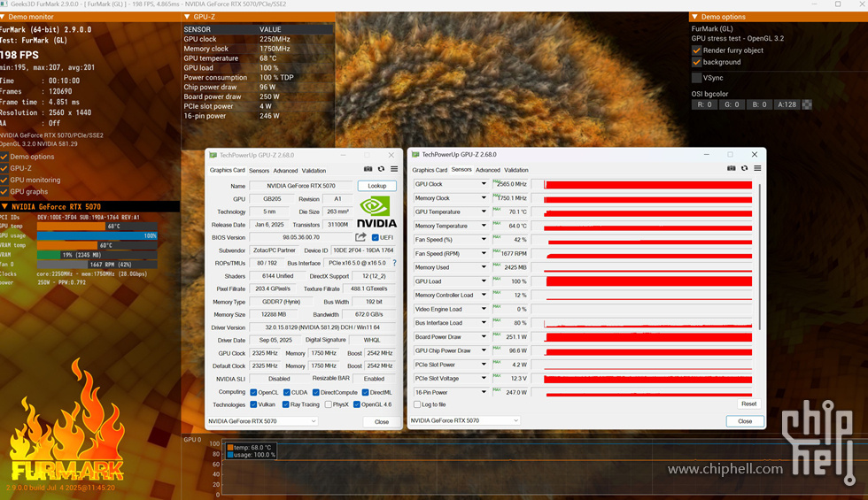Click the NVIDIA logo in GPU-Z
Screen dimensions: 868x500
(376, 212)
